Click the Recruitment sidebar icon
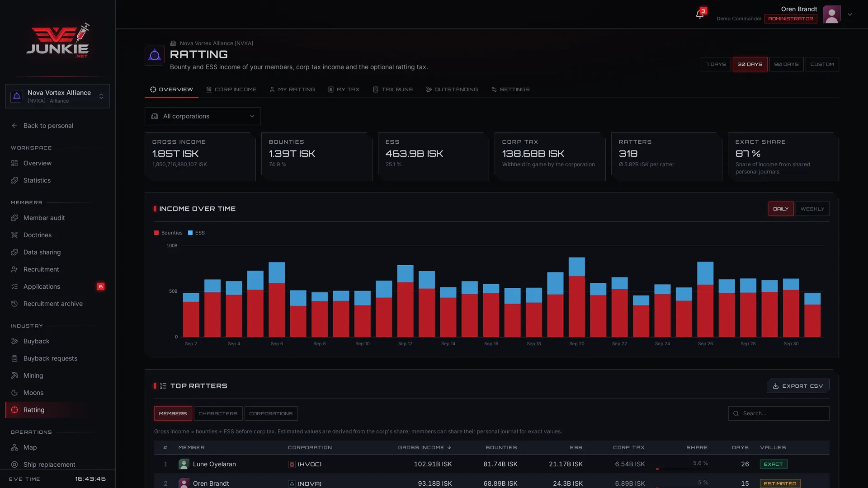The image size is (868, 488). click(x=14, y=269)
